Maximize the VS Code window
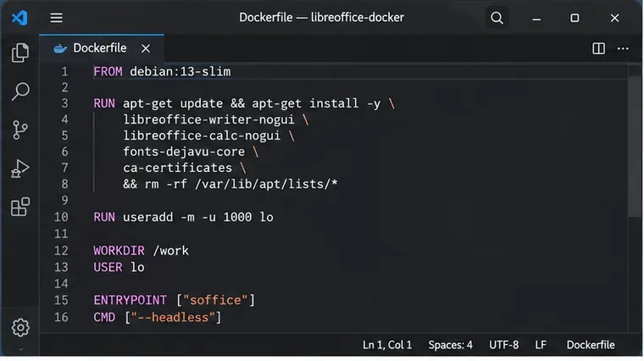The width and height of the screenshot is (644, 361). tap(575, 18)
